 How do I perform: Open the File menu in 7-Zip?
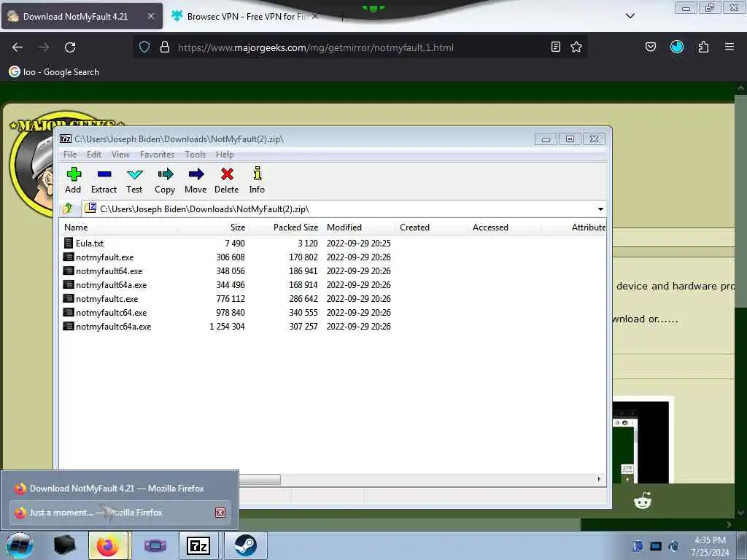(x=70, y=155)
